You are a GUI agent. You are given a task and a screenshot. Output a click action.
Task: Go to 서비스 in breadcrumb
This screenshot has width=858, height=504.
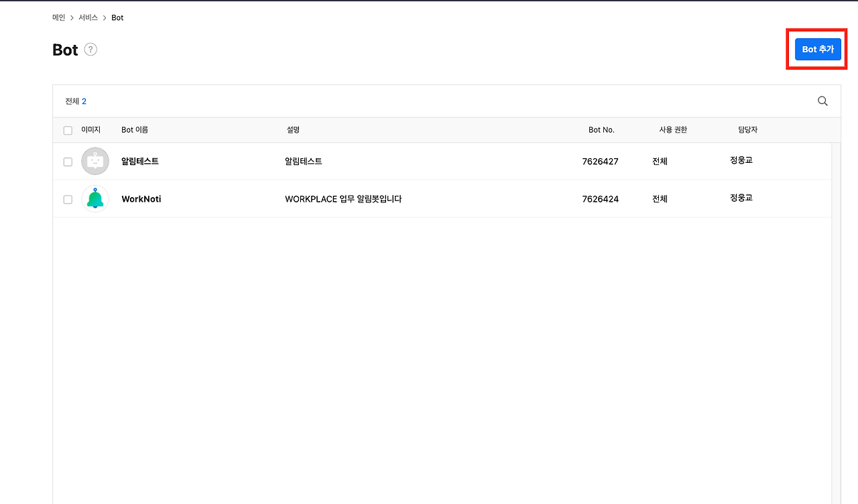tap(88, 17)
